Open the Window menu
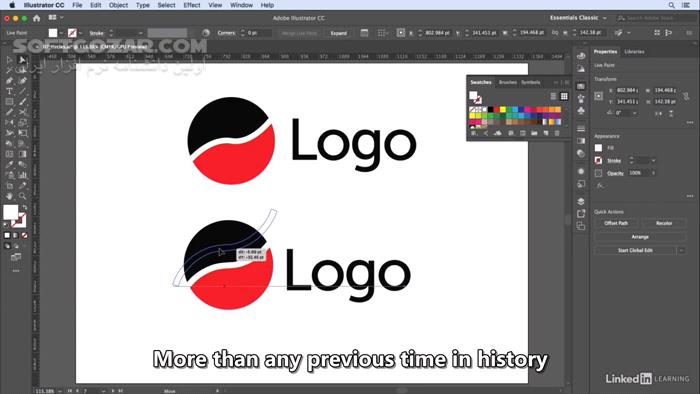The height and width of the screenshot is (394, 700). pos(241,5)
